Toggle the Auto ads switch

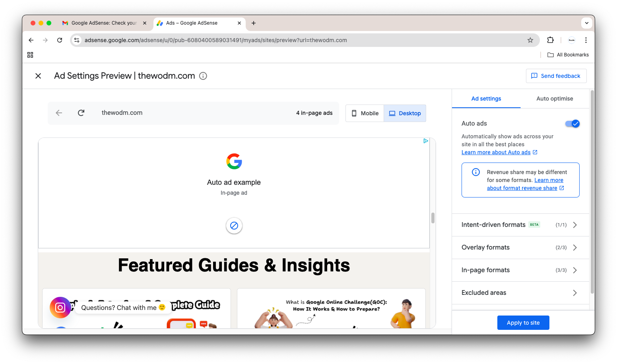pyautogui.click(x=572, y=124)
